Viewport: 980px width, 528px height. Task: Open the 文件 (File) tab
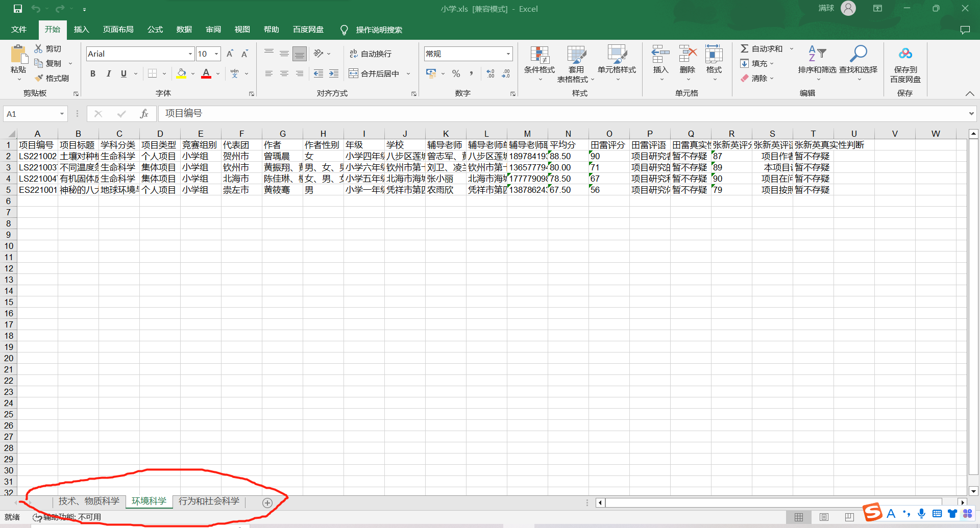pos(19,30)
